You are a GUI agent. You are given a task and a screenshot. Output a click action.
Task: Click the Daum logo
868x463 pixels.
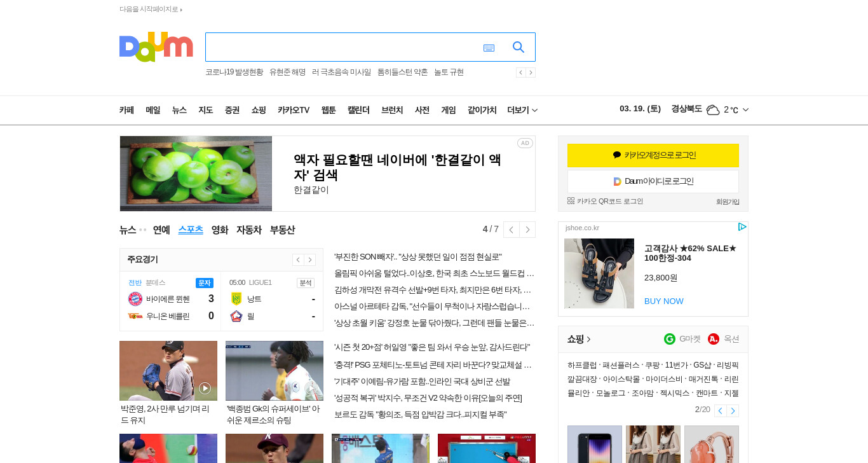(156, 47)
